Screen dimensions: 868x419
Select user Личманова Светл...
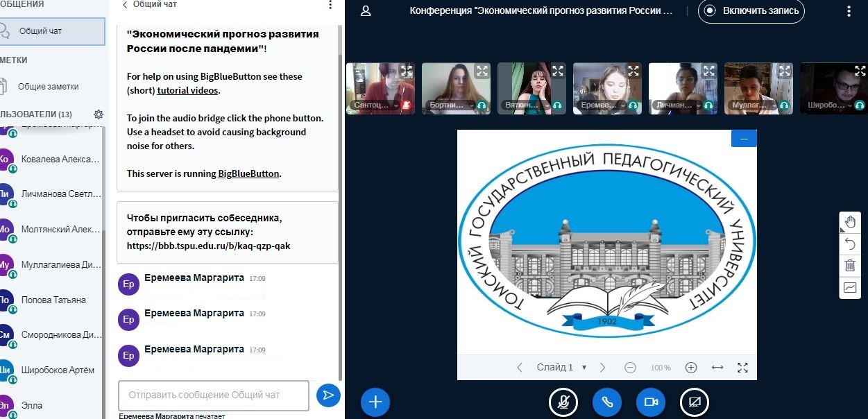[52, 194]
